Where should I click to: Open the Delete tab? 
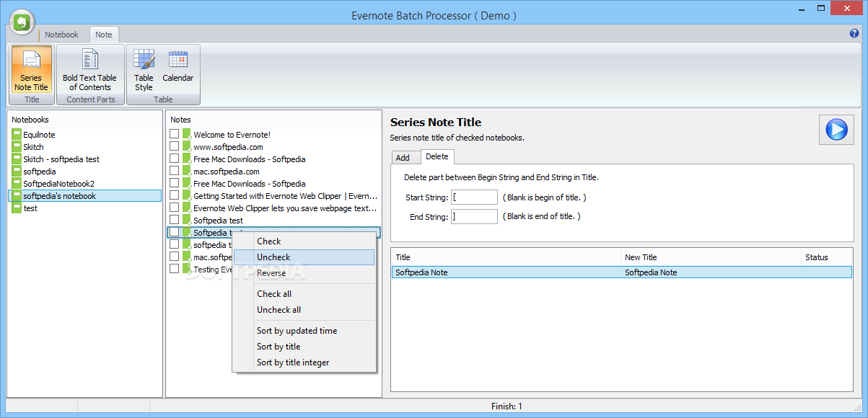437,156
